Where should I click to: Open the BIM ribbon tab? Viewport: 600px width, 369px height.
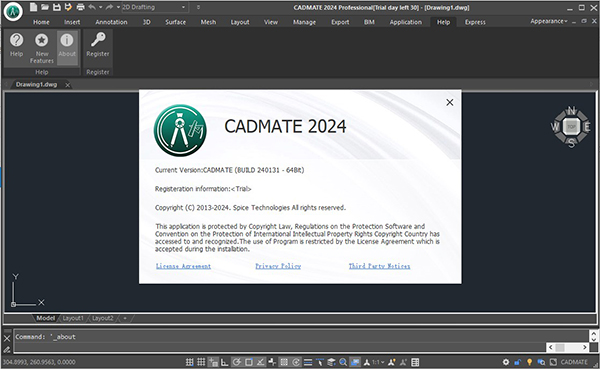(x=369, y=22)
